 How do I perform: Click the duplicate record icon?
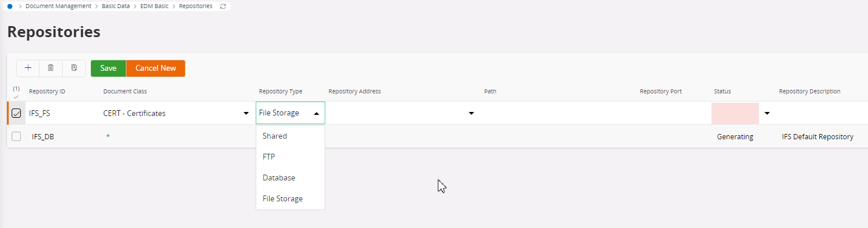coord(74,68)
